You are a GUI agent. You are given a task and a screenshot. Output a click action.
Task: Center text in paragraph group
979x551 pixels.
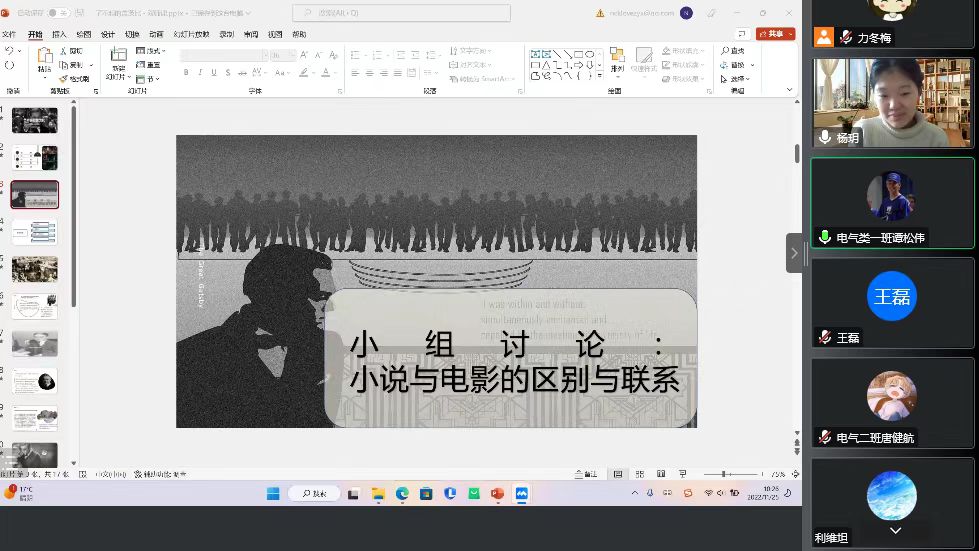point(370,73)
